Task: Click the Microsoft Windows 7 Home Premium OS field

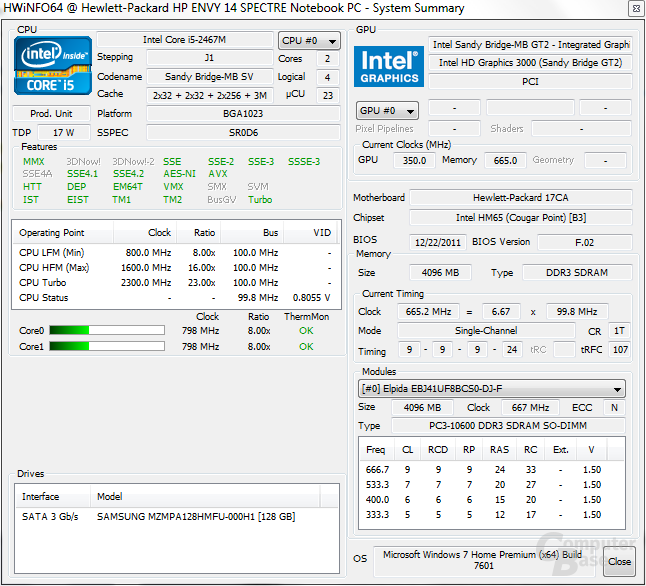Action: coord(483,560)
